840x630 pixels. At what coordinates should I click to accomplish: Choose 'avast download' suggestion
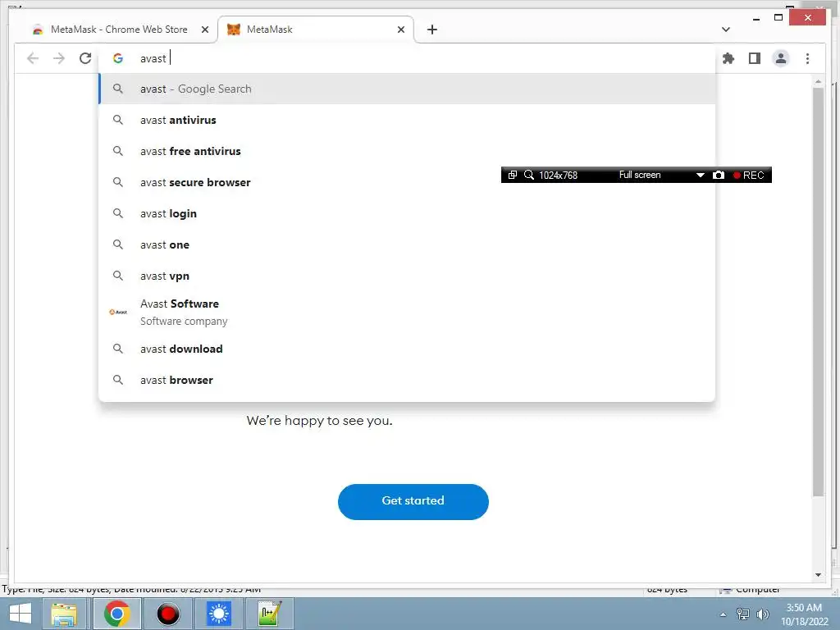[x=407, y=349]
